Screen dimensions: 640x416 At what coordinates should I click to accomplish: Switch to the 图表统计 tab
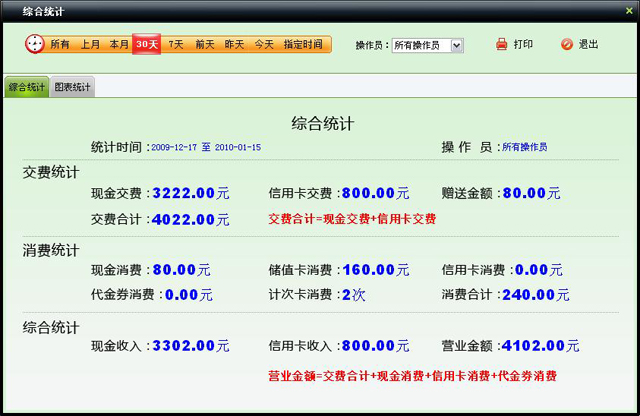point(73,87)
